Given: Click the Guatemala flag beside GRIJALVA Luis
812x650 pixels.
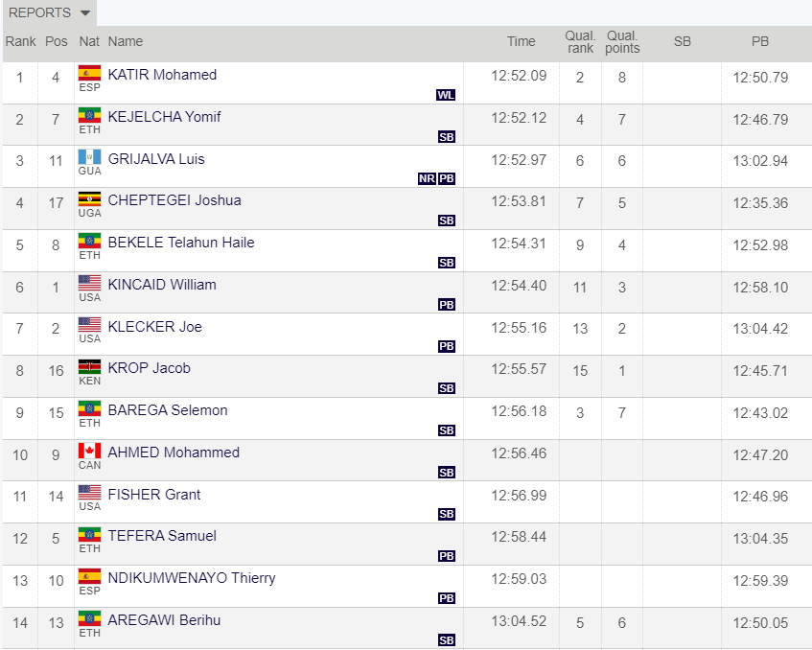Looking at the screenshot, I should pyautogui.click(x=89, y=156).
